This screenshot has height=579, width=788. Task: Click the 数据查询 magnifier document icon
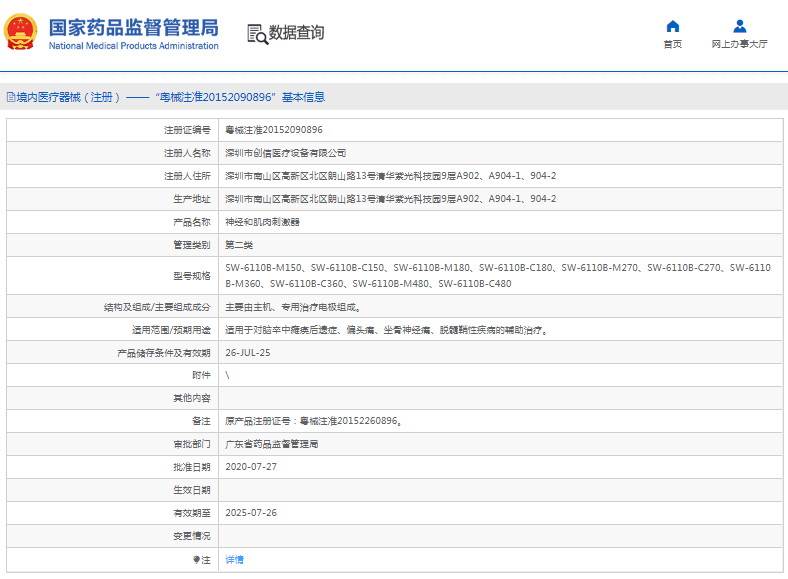tap(257, 34)
